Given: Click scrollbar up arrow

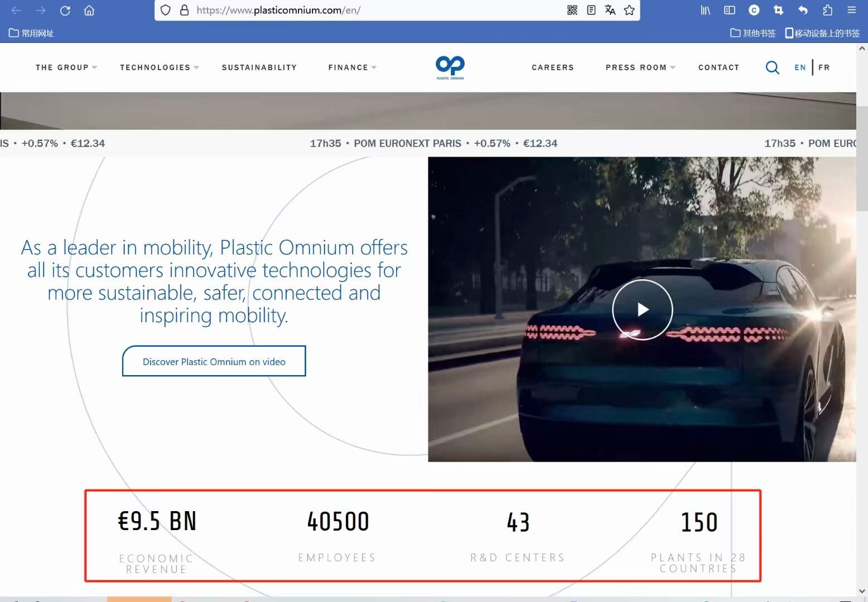Looking at the screenshot, I should pyautogui.click(x=862, y=48).
